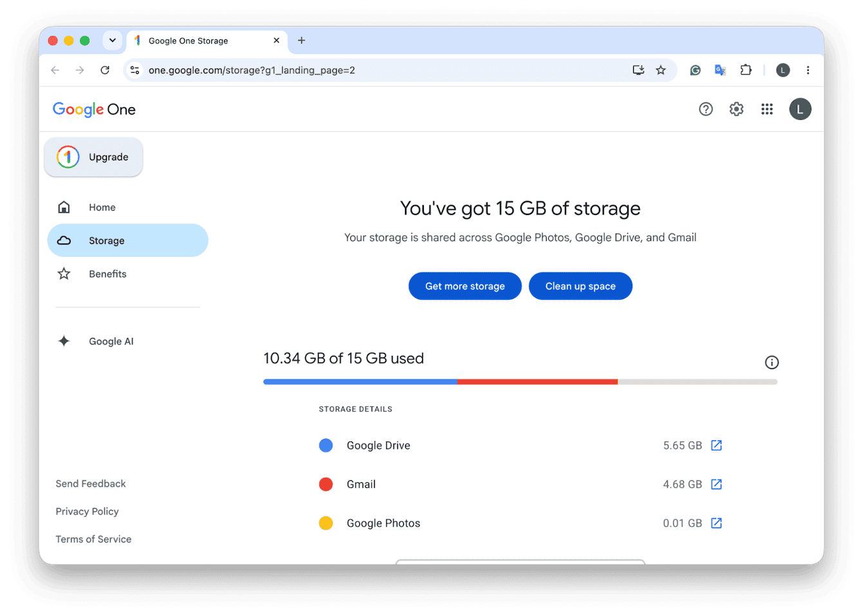The image size is (863, 616).
Task: Click the Upgrade button
Action: [x=93, y=157]
